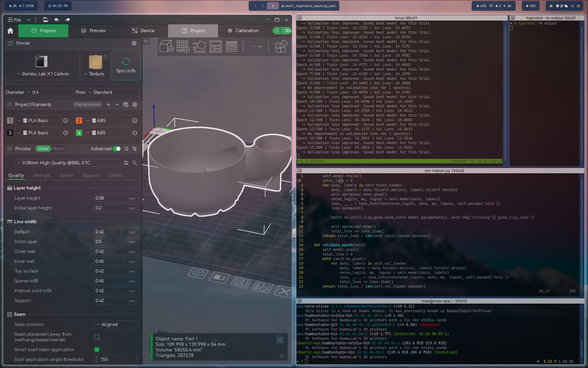Toggle the Advanced mode switch

(x=117, y=149)
